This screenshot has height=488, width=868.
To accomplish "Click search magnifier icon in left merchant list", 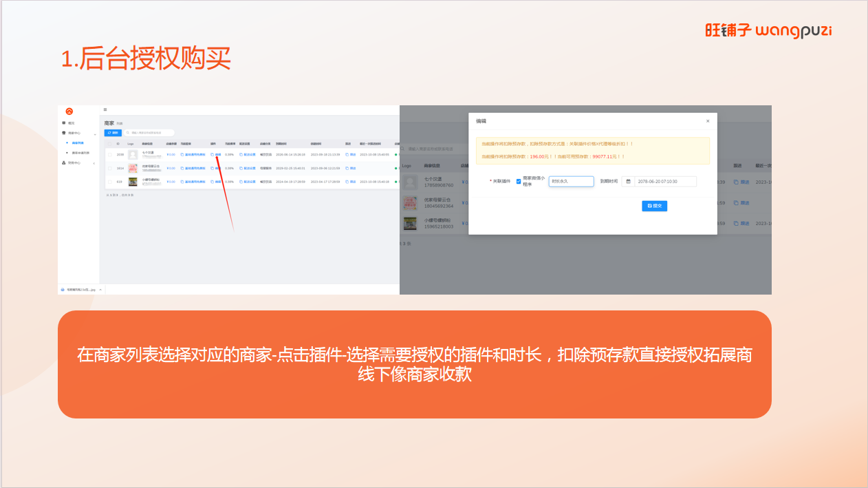I will click(x=128, y=133).
